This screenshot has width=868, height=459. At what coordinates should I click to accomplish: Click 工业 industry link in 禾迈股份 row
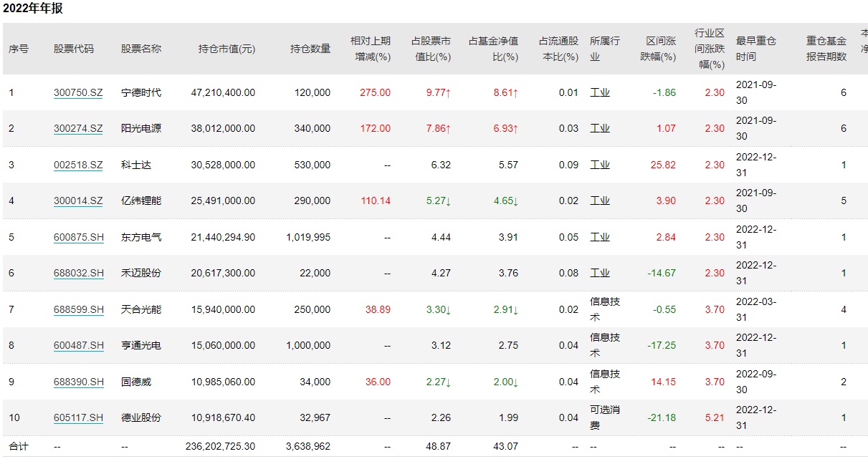(x=600, y=273)
